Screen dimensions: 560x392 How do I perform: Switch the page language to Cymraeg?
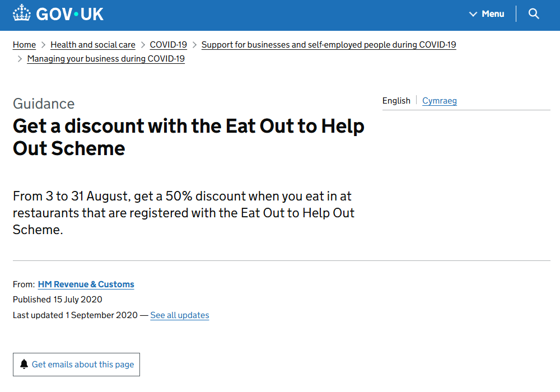(440, 101)
